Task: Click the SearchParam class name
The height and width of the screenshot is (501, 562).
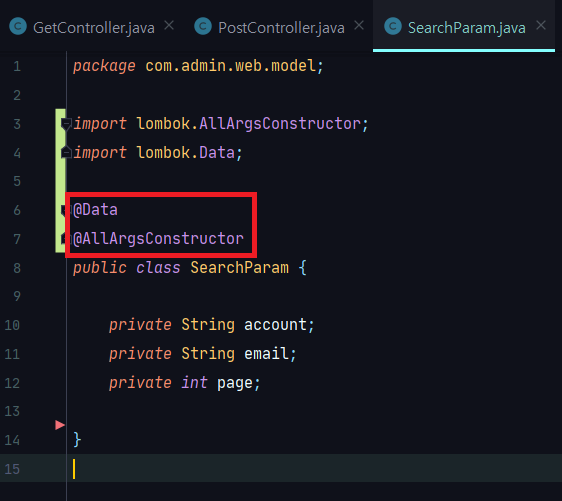Action: click(x=239, y=268)
